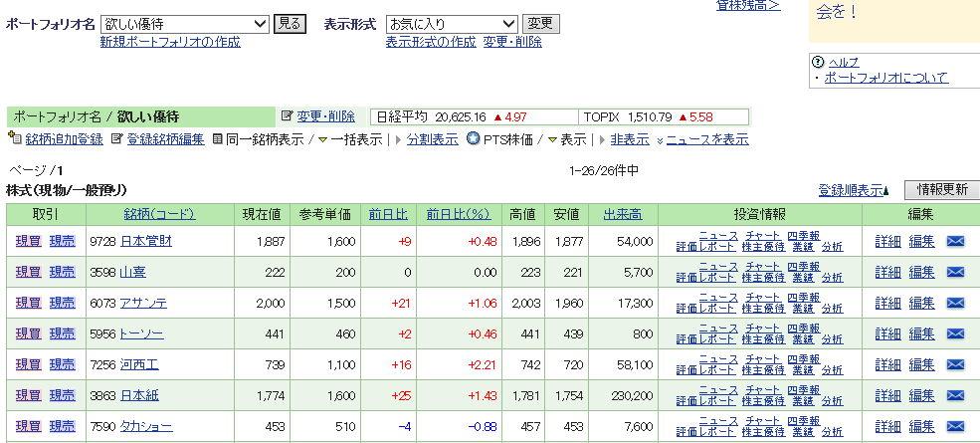The height and width of the screenshot is (443, 980).
Task: Click 登録銘柄編集 link
Action: tap(165, 139)
